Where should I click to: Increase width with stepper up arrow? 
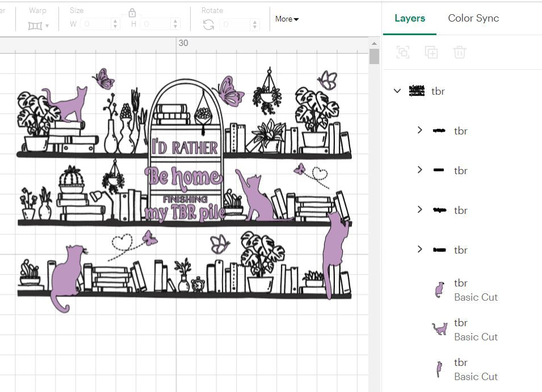pyautogui.click(x=115, y=21)
